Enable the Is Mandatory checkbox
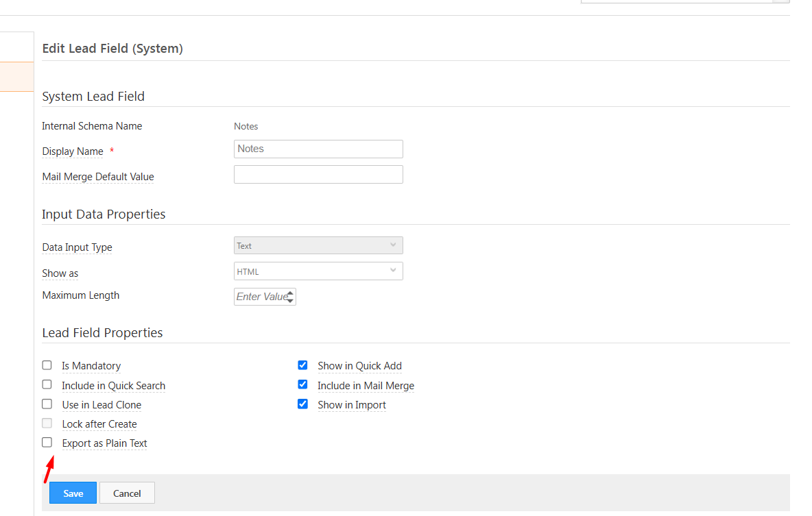 (x=47, y=365)
